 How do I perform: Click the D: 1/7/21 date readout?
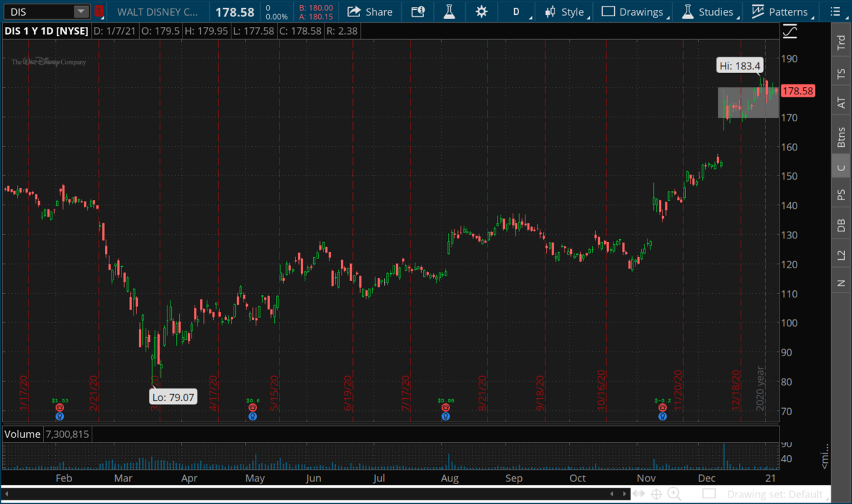tap(116, 32)
